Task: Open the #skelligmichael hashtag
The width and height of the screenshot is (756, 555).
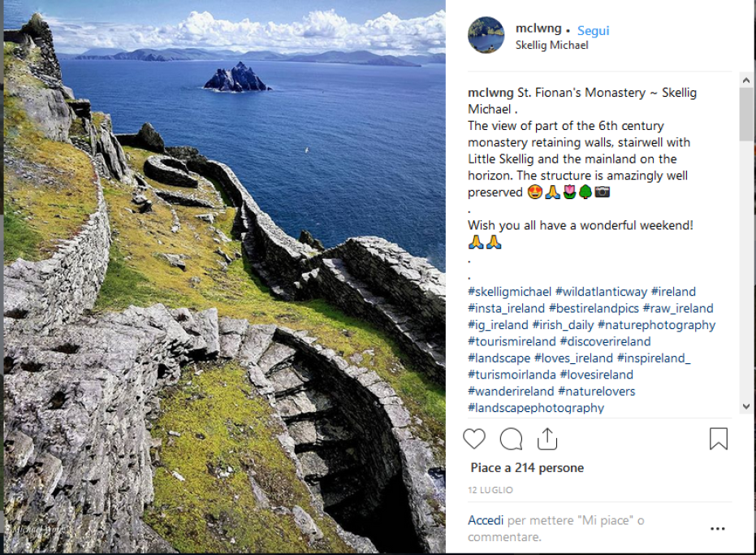Action: pos(509,292)
